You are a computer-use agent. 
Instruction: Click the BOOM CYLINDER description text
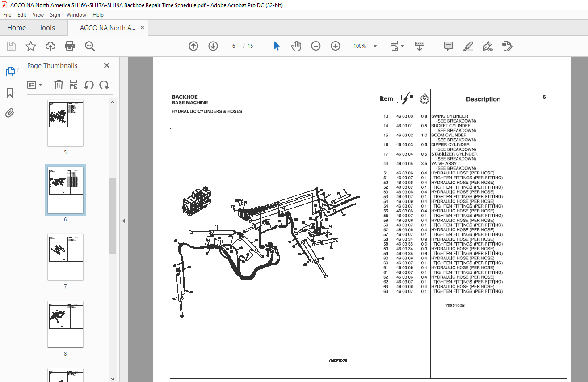(x=449, y=135)
